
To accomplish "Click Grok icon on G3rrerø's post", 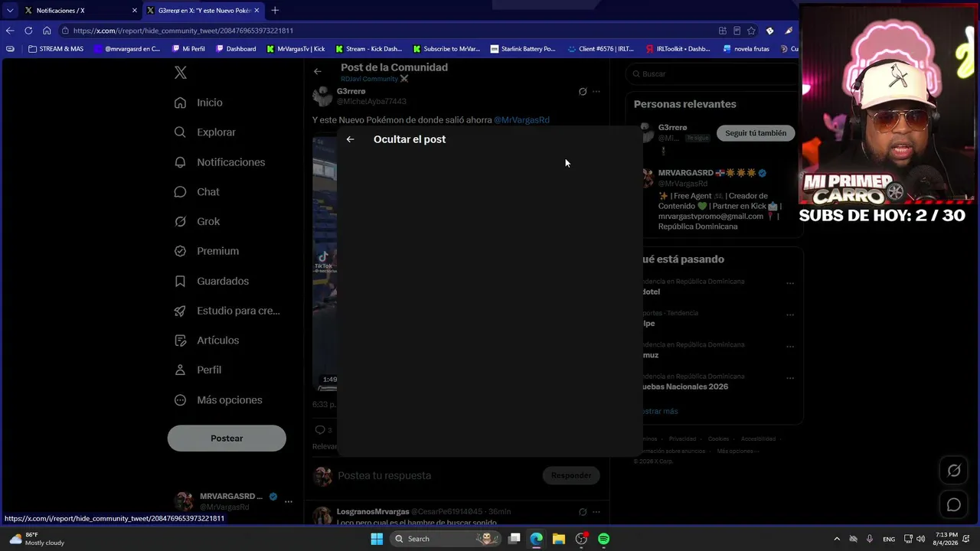I will point(583,92).
